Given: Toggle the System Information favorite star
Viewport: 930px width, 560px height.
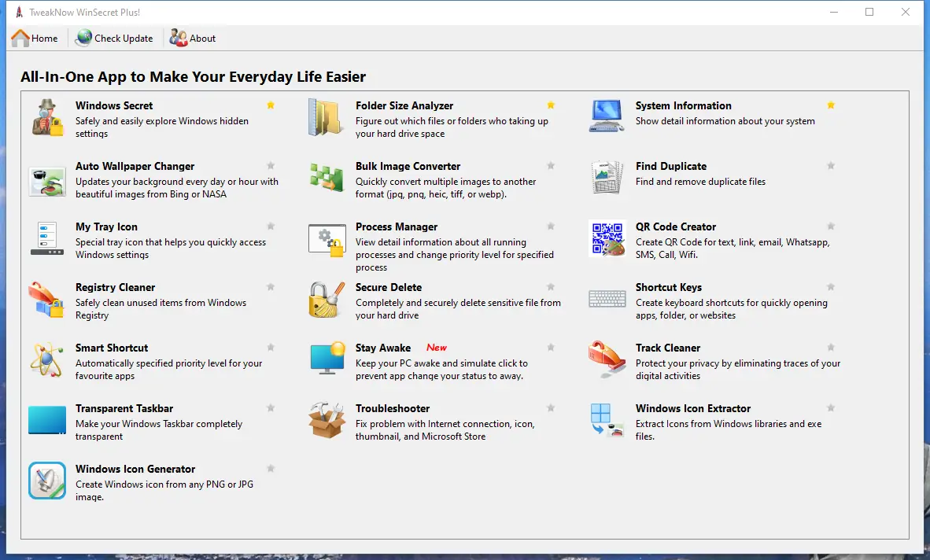Looking at the screenshot, I should click(831, 105).
